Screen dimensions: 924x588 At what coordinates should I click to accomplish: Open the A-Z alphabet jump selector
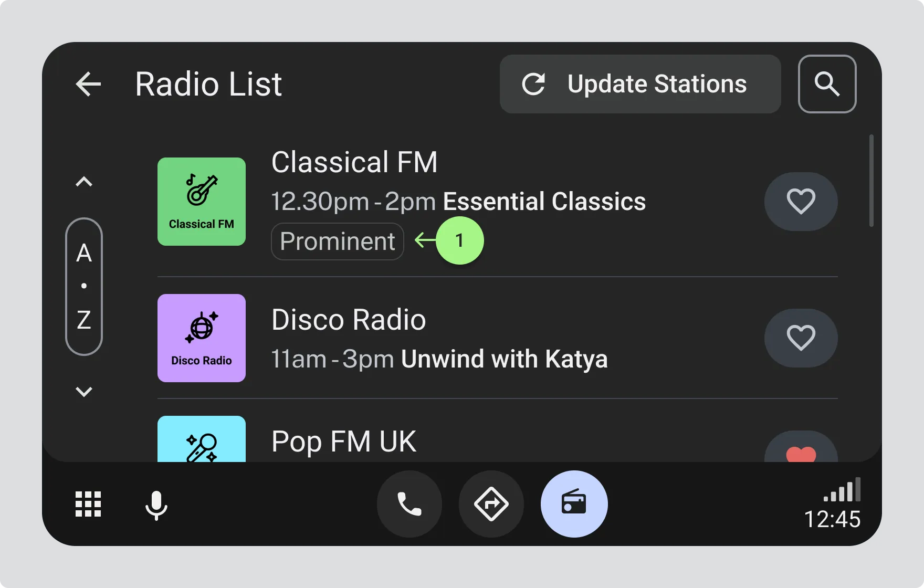(84, 286)
